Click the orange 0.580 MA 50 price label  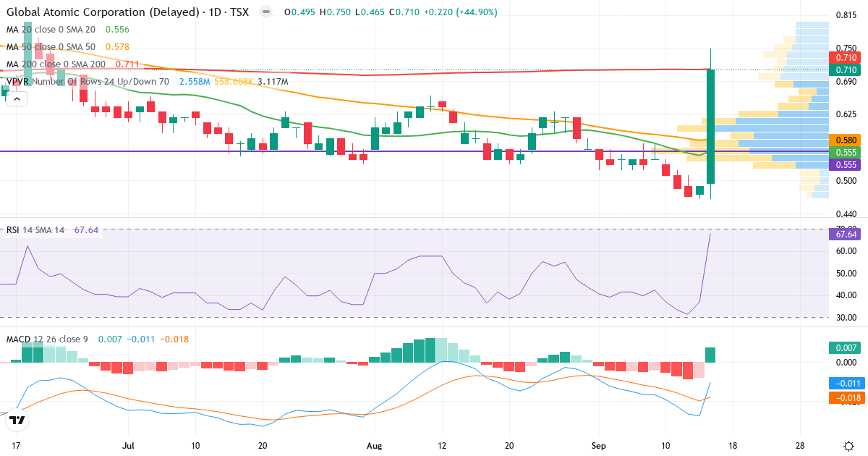point(843,140)
